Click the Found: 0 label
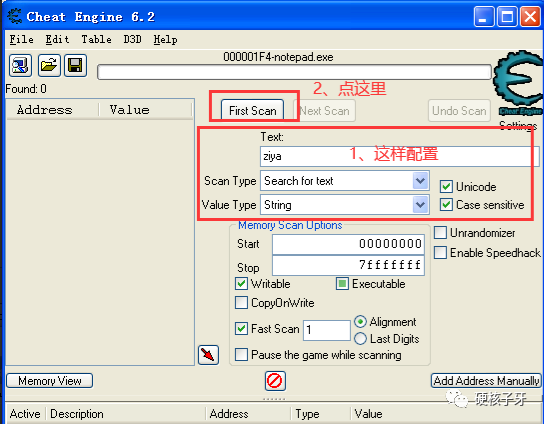Viewport: 544px width, 424px height. point(26,89)
